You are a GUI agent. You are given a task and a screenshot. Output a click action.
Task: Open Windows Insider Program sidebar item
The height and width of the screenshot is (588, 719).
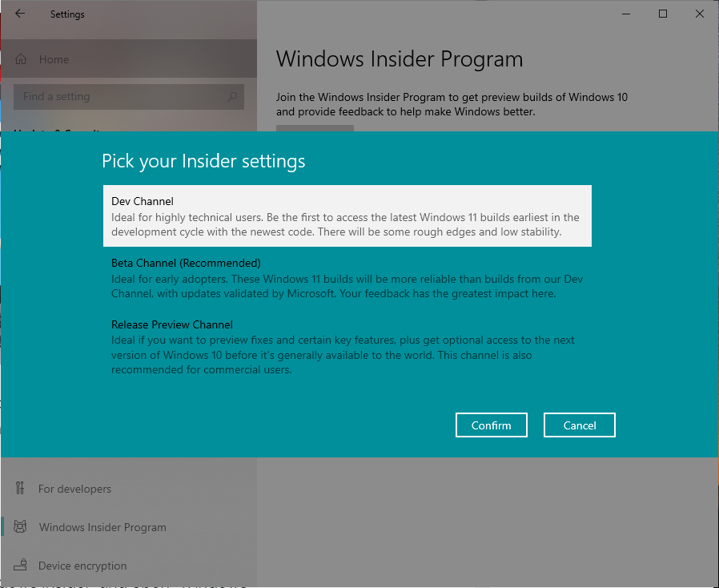coord(102,527)
